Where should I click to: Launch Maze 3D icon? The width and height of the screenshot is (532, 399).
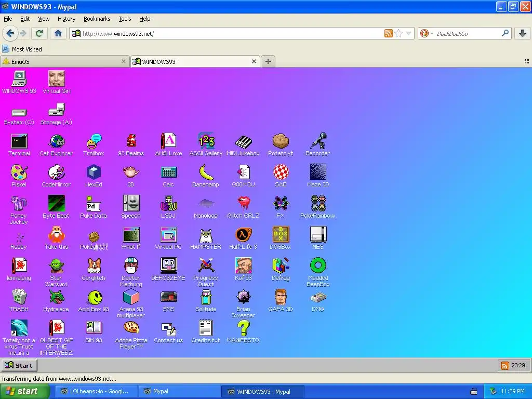318,176
